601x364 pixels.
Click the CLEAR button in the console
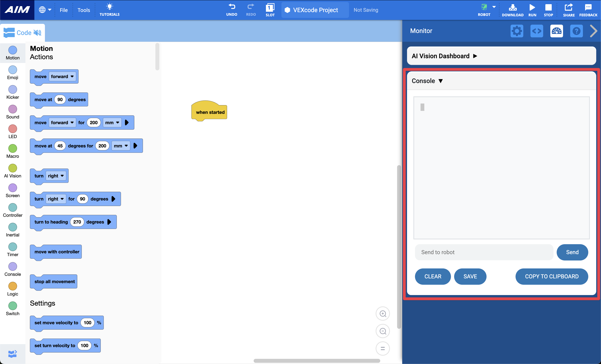(x=433, y=276)
